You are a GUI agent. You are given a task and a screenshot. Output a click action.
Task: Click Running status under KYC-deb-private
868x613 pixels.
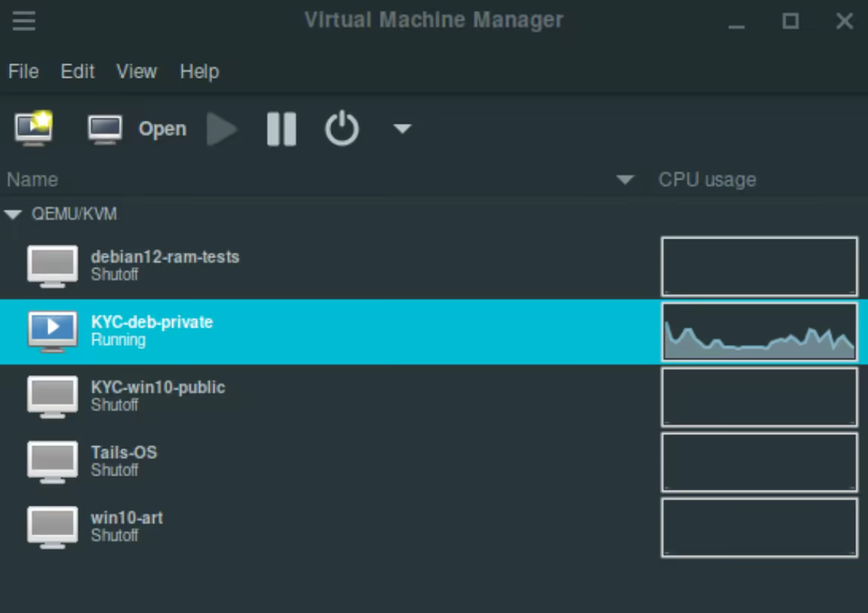click(119, 340)
